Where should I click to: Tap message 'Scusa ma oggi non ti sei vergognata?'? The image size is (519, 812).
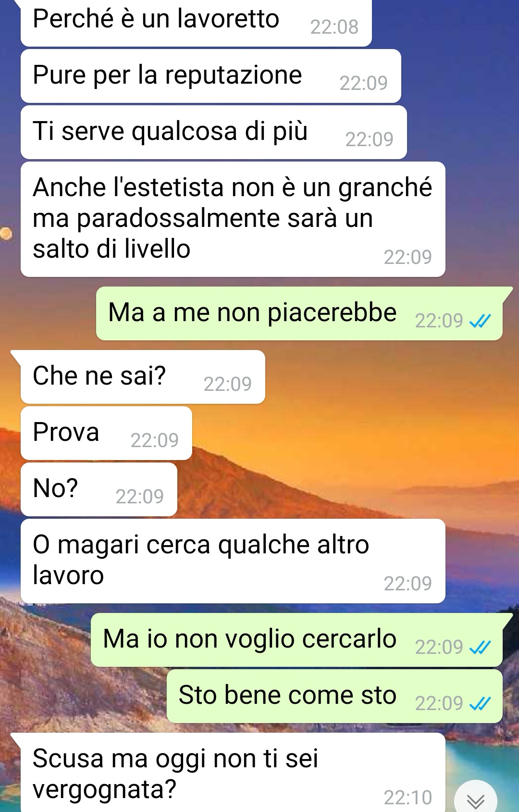click(233, 773)
